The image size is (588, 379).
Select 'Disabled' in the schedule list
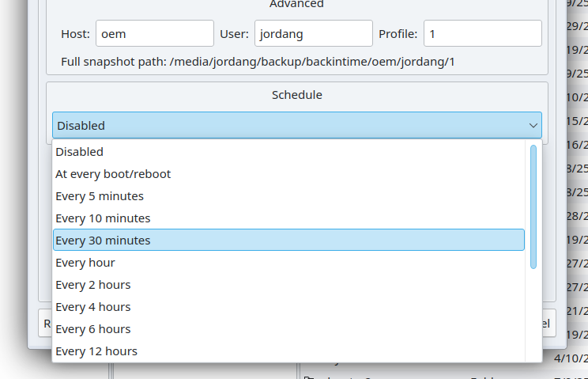(x=288, y=152)
